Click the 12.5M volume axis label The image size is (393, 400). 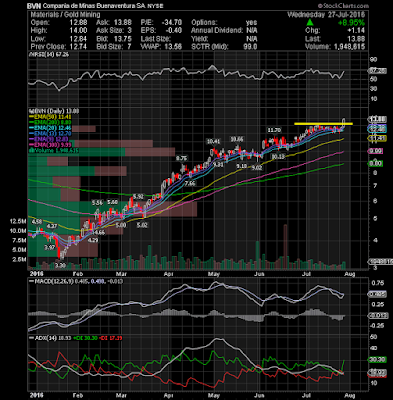18,221
